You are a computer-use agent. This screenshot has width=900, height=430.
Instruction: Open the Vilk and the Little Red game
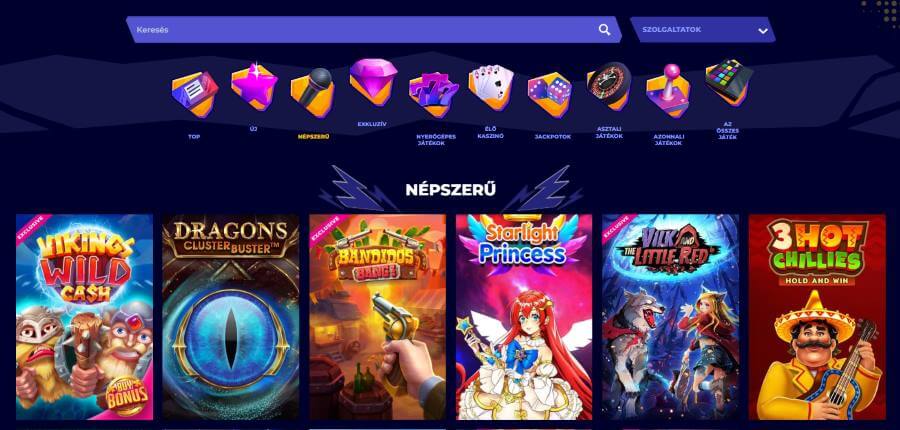point(670,317)
